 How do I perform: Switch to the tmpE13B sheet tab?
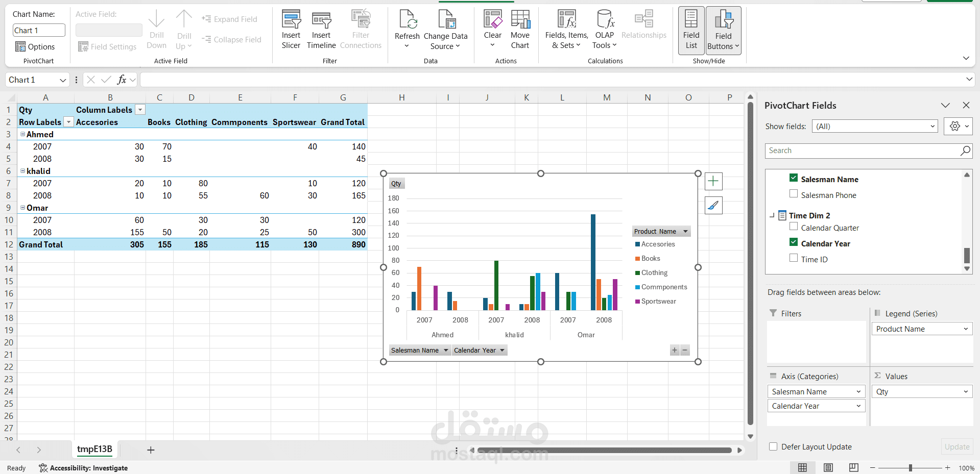pos(94,450)
